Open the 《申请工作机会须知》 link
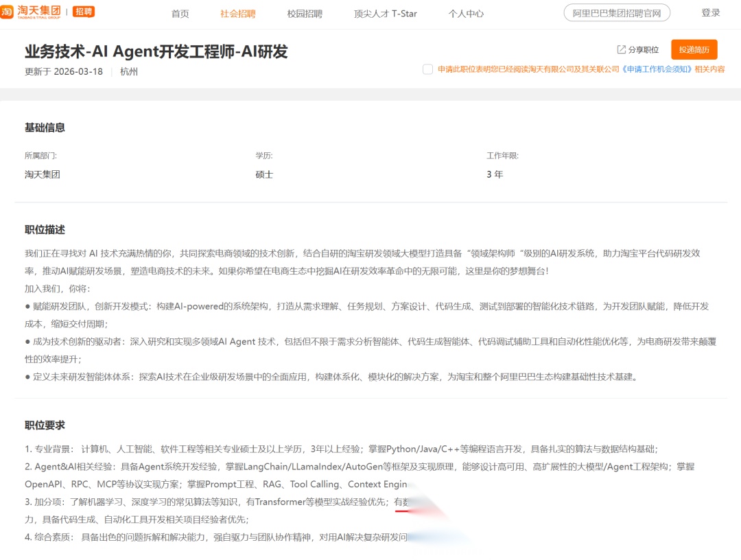Viewport: 741px width, 560px height. pyautogui.click(x=657, y=69)
